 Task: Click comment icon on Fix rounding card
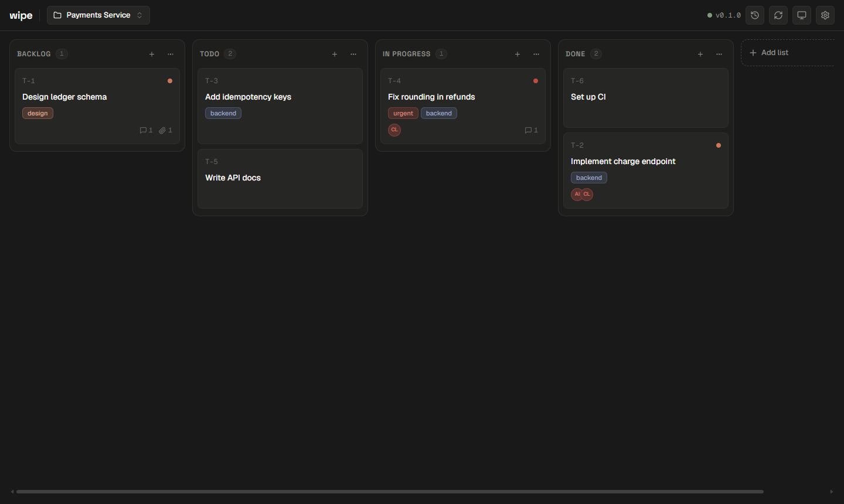coord(528,130)
